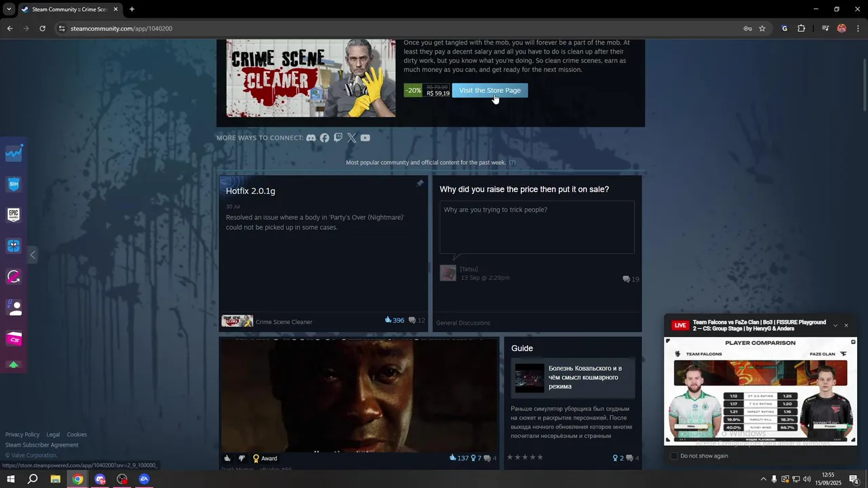Image resolution: width=868 pixels, height=488 pixels.
Task: Bookmark this page with the star icon
Action: [x=762, y=28]
